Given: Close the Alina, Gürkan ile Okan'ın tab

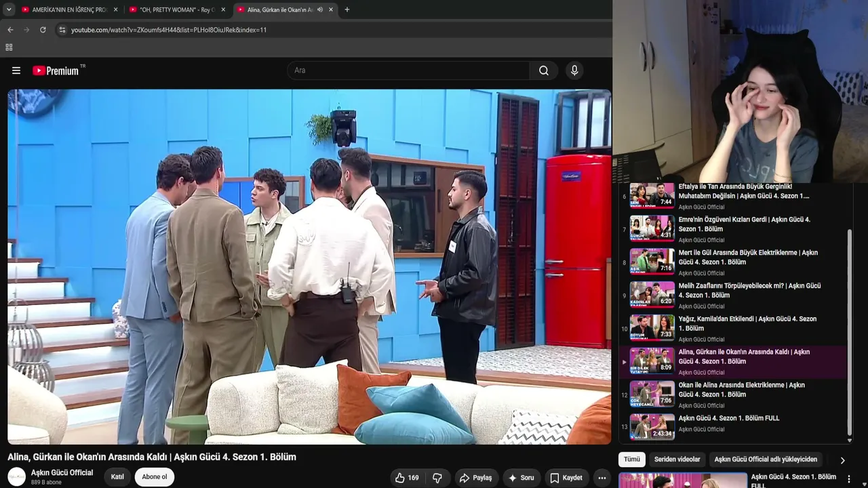Looking at the screenshot, I should pyautogui.click(x=331, y=9).
